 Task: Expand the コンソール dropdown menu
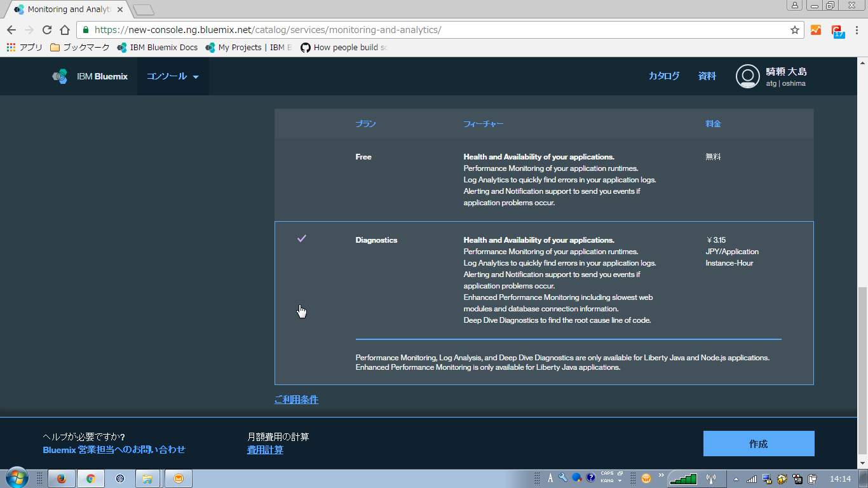tap(173, 76)
